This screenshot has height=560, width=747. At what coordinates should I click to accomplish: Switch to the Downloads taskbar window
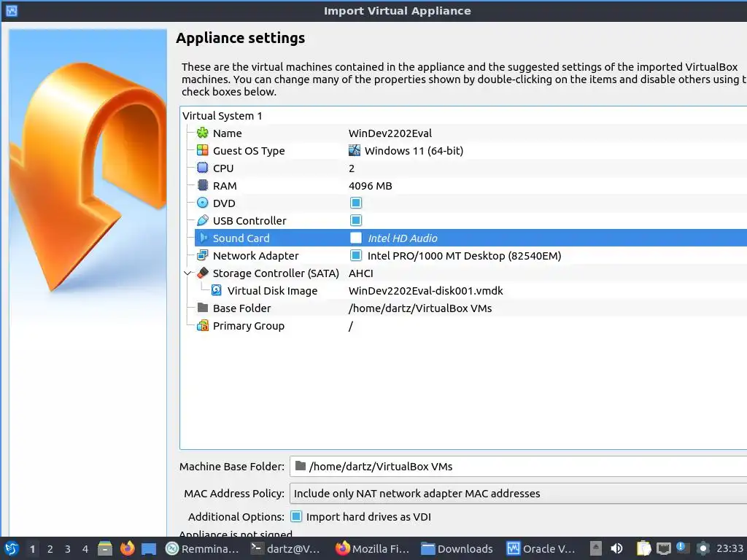coord(457,548)
